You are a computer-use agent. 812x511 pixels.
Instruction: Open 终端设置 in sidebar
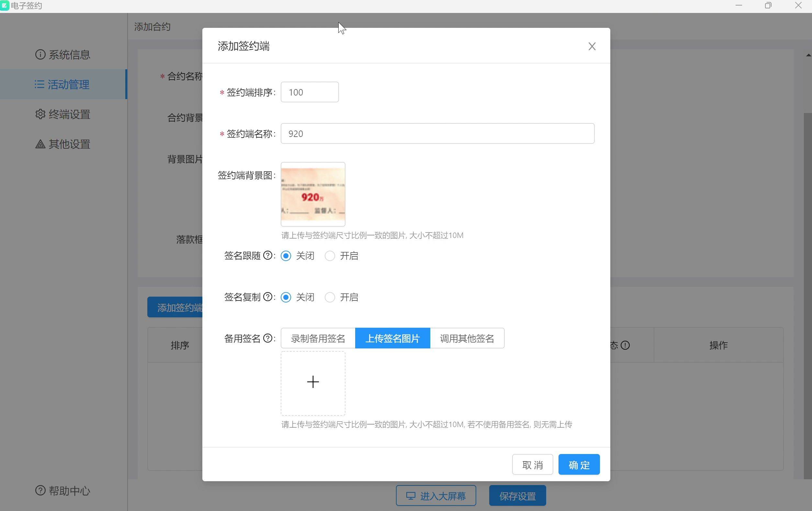click(63, 114)
